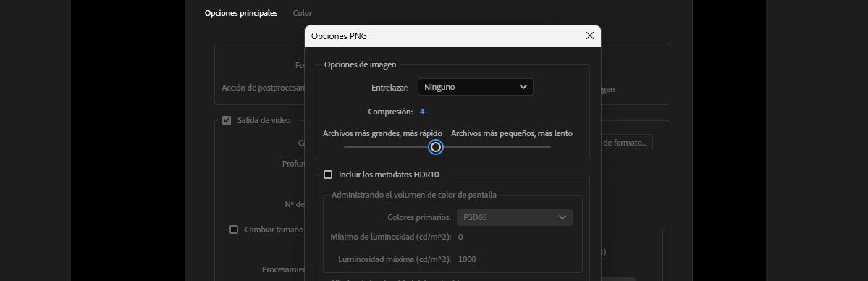Screen dimensions: 868x281
Task: Open the Colores primarios P3D65 dropdown
Action: (x=514, y=217)
